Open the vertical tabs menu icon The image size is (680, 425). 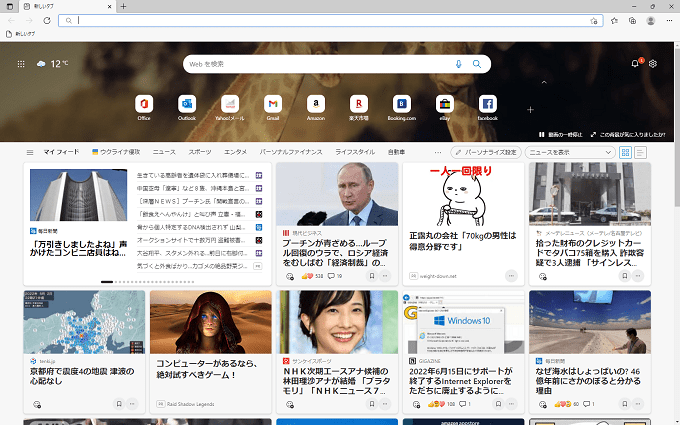pos(10,7)
